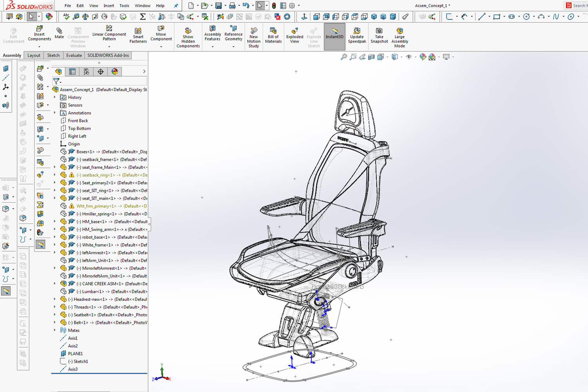Expand the History tree node

pos(54,97)
